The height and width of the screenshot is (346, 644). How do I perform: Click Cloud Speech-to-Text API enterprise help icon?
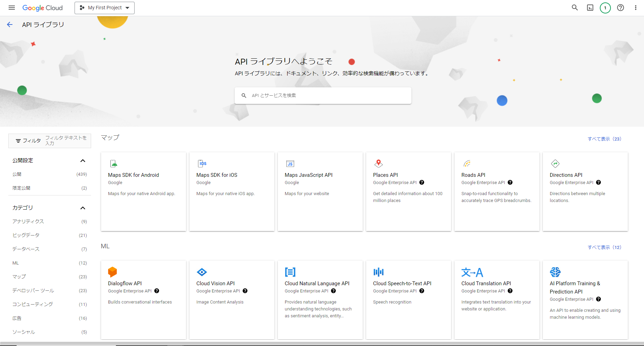tap(422, 291)
